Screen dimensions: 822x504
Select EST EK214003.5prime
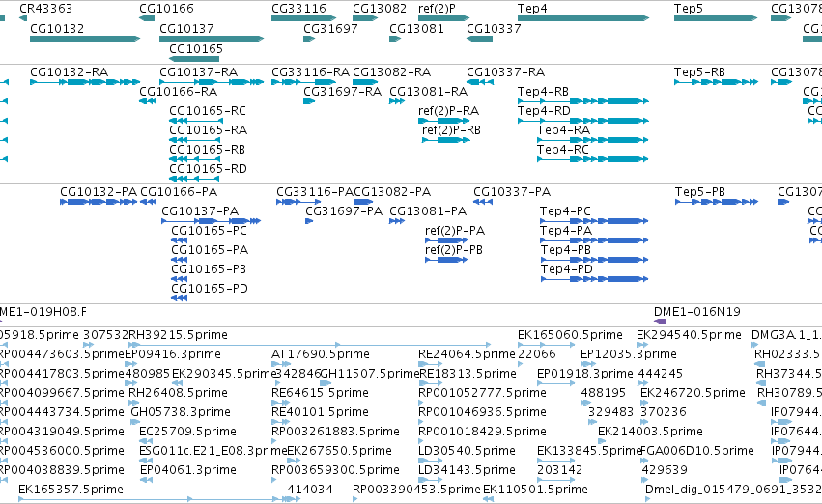pos(651,432)
